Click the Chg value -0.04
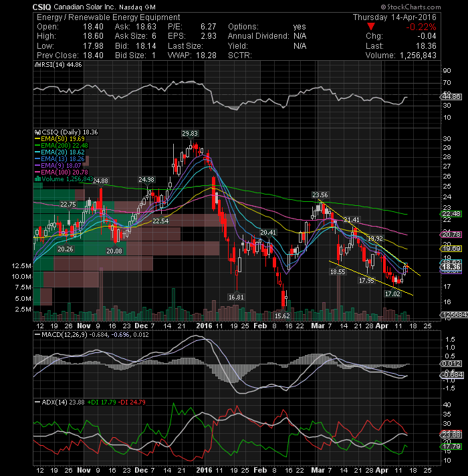The height and width of the screenshot is (476, 468). [427, 36]
